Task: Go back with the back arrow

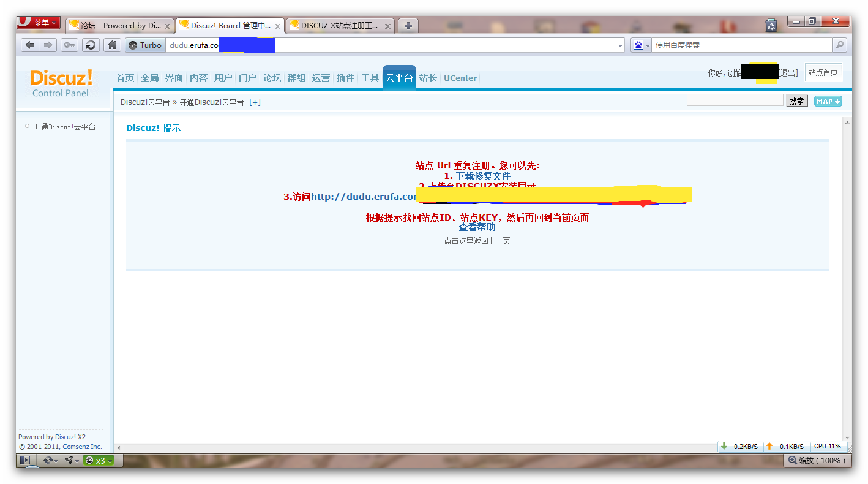Action: (x=29, y=45)
